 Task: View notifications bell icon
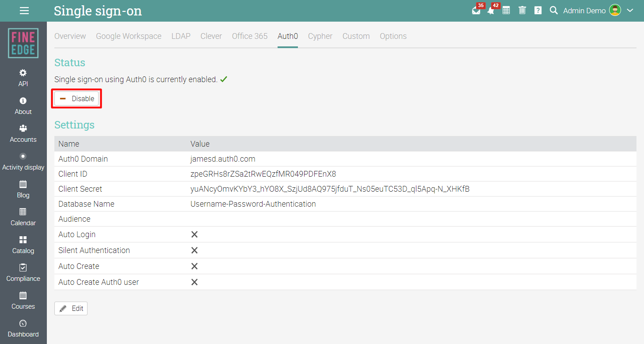click(491, 10)
